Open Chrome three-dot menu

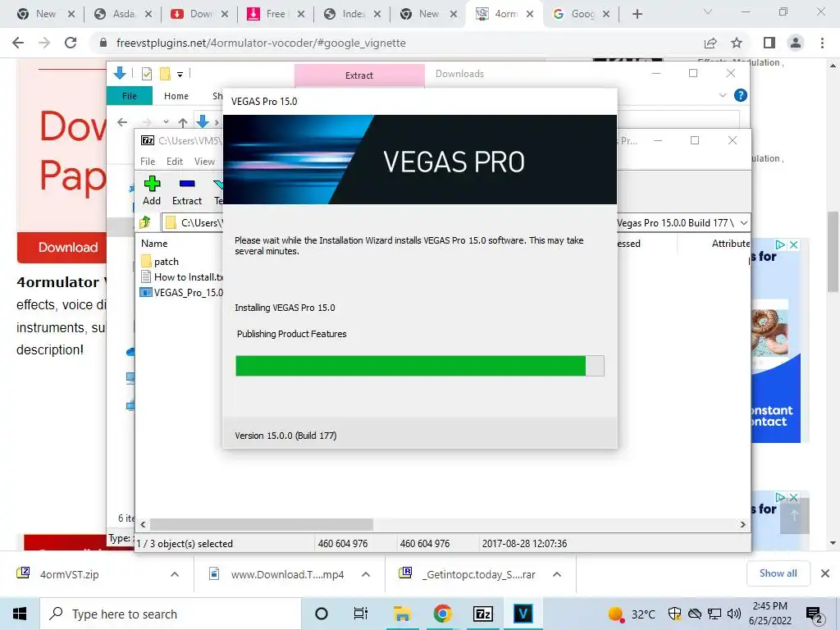pyautogui.click(x=822, y=43)
